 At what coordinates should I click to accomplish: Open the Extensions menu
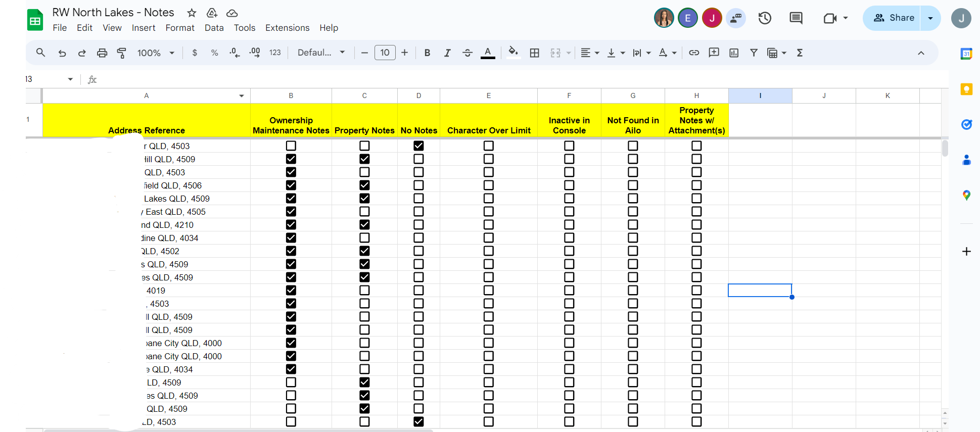[x=287, y=28]
